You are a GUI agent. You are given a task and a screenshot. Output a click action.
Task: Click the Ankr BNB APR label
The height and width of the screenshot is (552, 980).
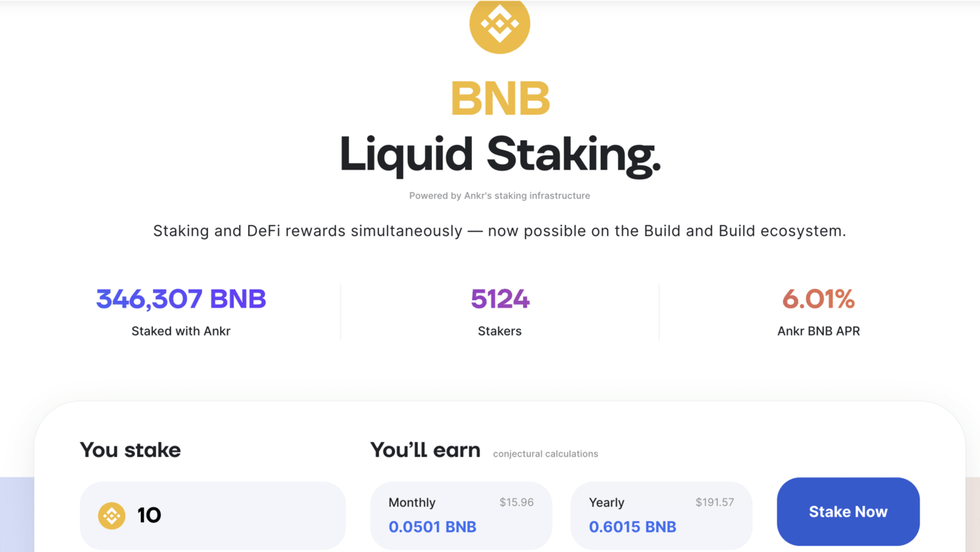[819, 331]
